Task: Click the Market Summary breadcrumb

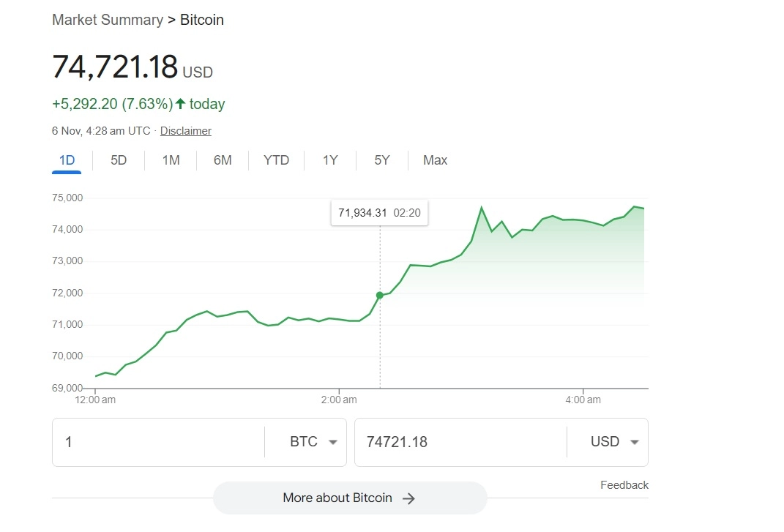Action: [x=108, y=20]
